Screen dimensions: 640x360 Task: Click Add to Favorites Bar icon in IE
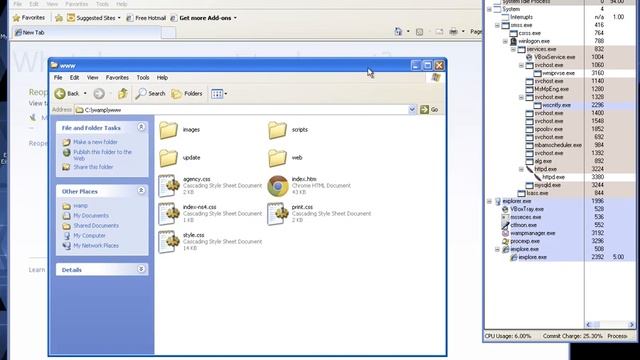click(59, 18)
